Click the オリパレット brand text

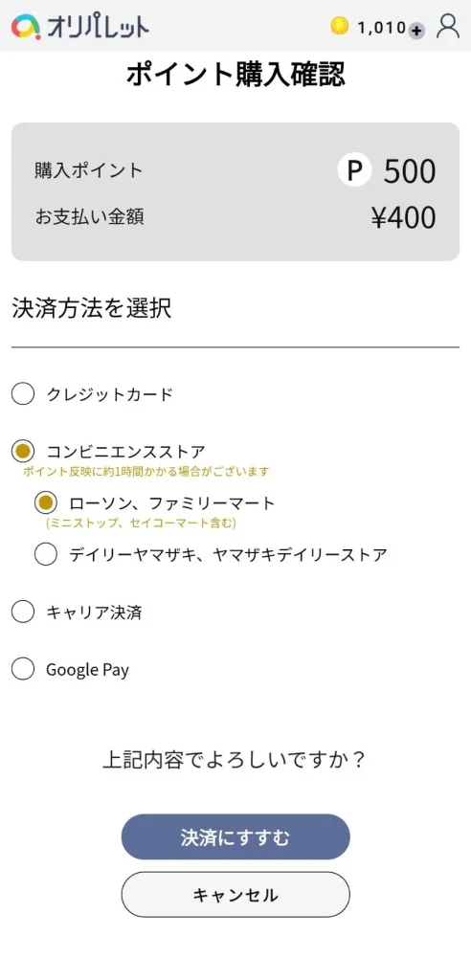click(98, 27)
